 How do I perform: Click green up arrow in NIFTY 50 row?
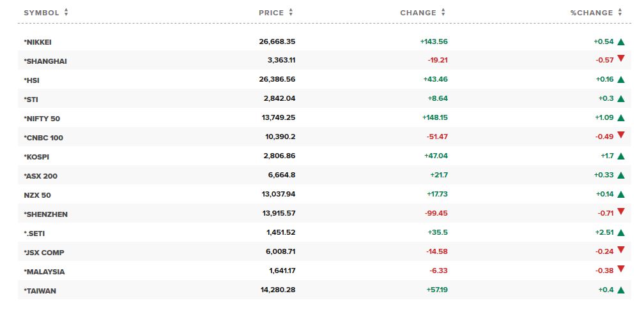[621, 118]
